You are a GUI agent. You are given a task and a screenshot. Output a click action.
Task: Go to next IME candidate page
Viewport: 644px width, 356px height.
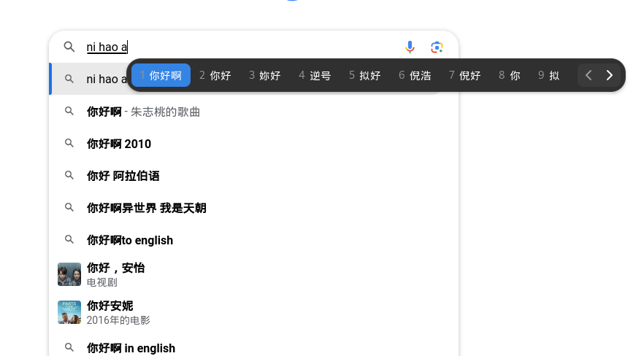610,75
